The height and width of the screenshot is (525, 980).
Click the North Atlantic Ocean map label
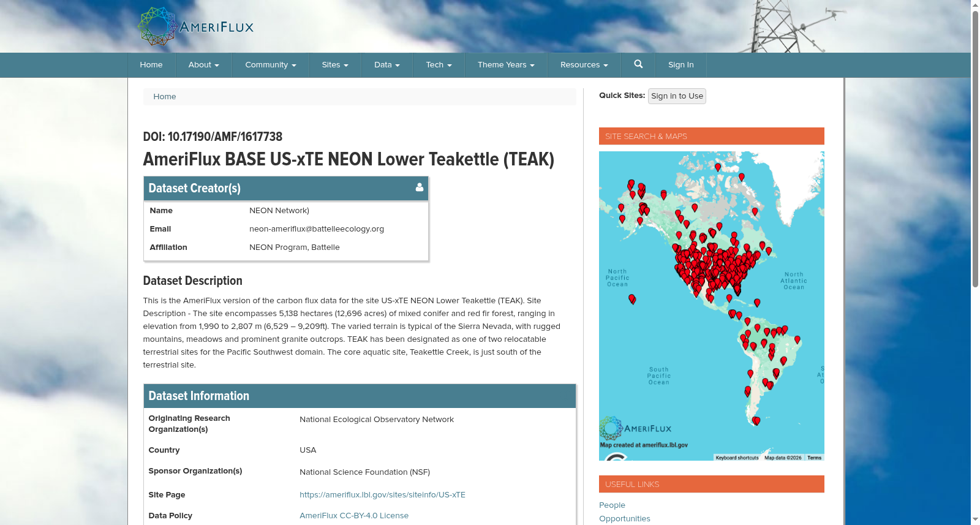point(794,281)
